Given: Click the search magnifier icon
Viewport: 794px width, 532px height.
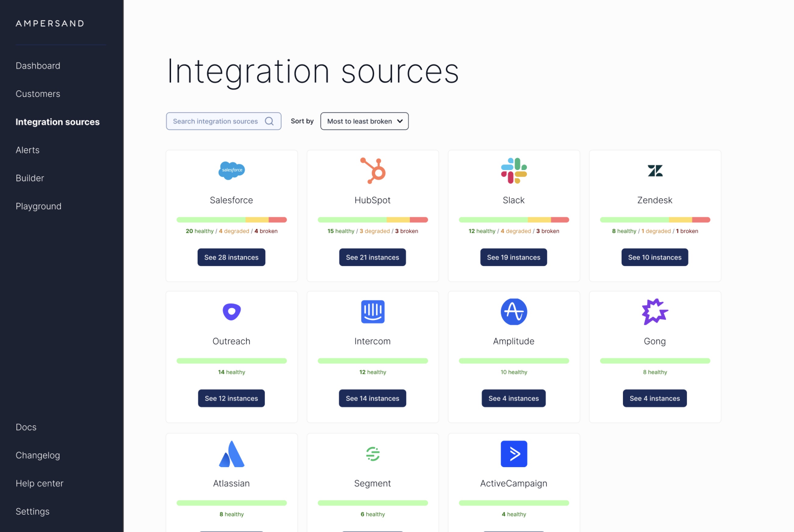Looking at the screenshot, I should pyautogui.click(x=269, y=121).
